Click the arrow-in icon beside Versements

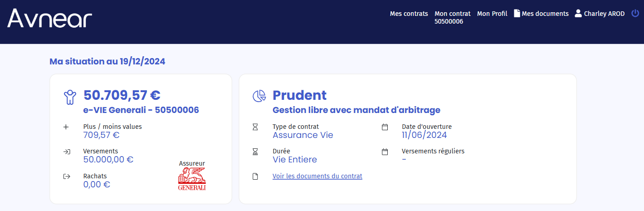click(67, 152)
